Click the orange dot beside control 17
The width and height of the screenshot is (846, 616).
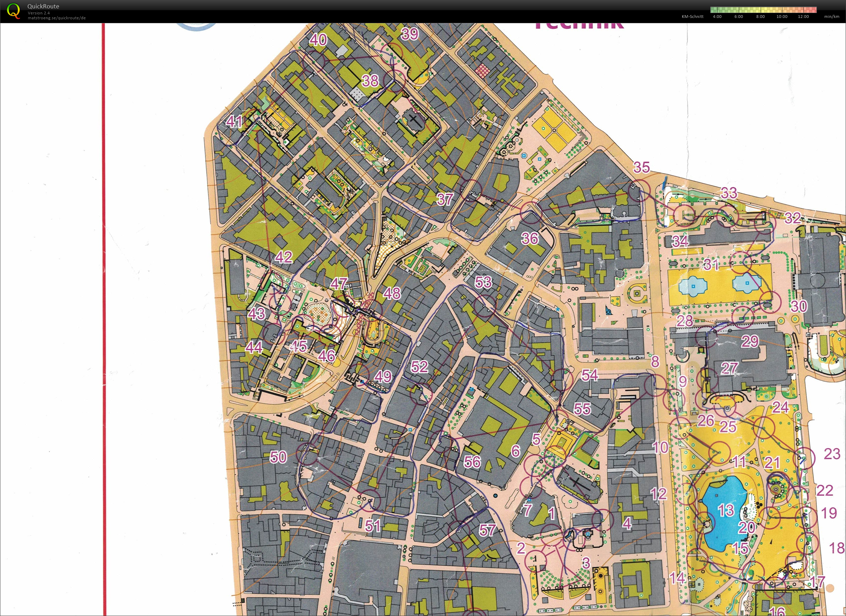pos(829,588)
